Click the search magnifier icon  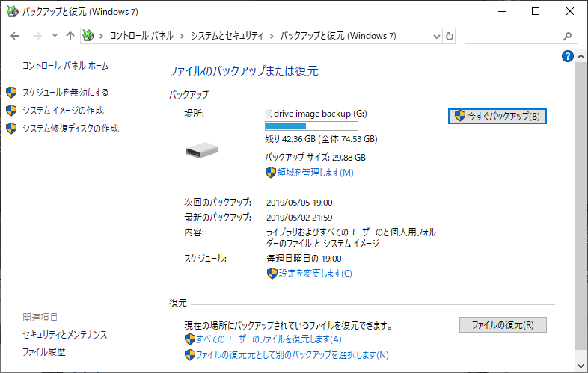[x=567, y=36]
